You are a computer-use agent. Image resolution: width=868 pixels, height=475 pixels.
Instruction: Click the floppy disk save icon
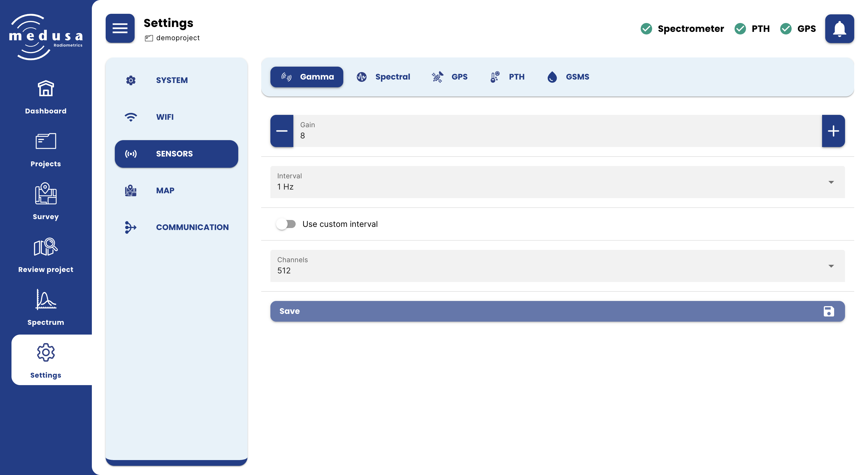(829, 311)
